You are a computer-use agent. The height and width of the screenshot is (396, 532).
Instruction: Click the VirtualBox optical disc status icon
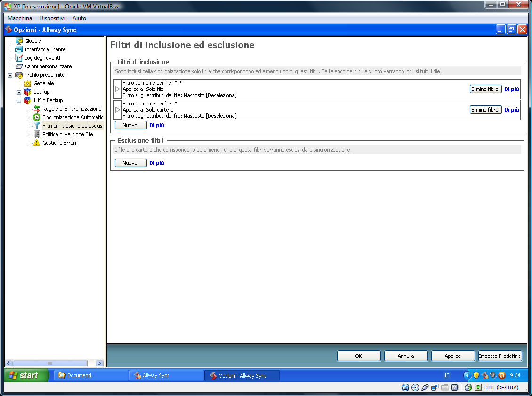pyautogui.click(x=415, y=388)
